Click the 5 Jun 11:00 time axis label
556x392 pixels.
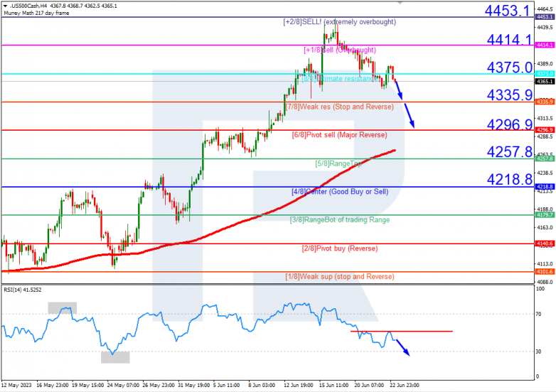(x=226, y=385)
